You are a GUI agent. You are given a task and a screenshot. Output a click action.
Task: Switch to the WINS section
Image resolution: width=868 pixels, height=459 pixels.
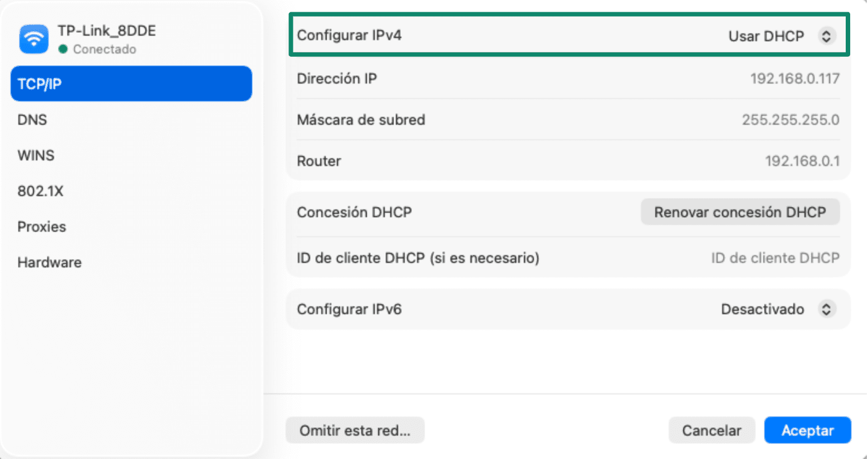(x=36, y=155)
